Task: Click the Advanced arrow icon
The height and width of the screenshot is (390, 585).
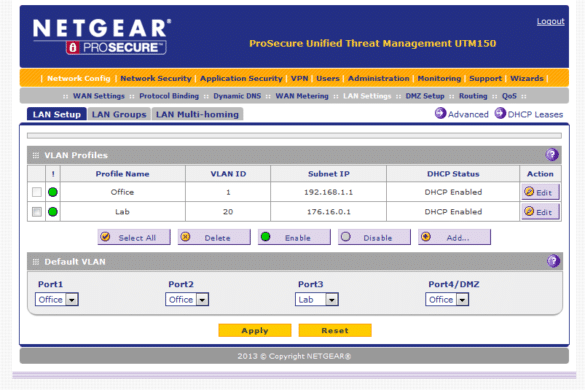Action: pos(440,113)
